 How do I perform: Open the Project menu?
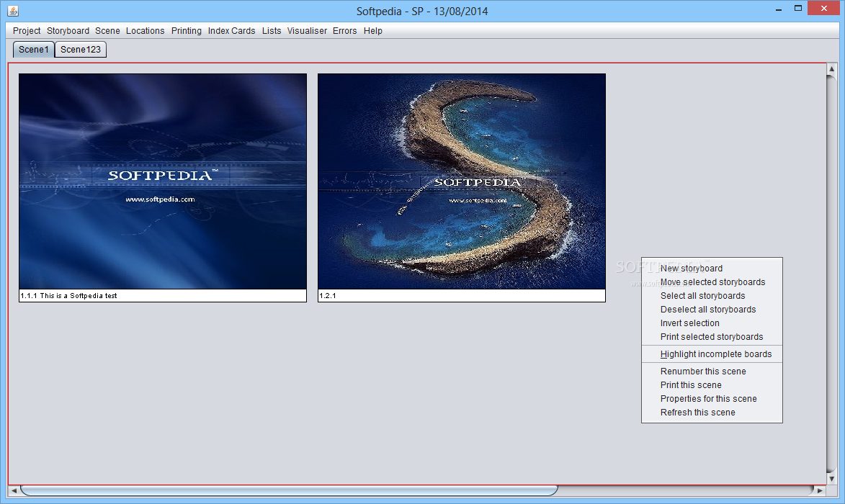[27, 31]
